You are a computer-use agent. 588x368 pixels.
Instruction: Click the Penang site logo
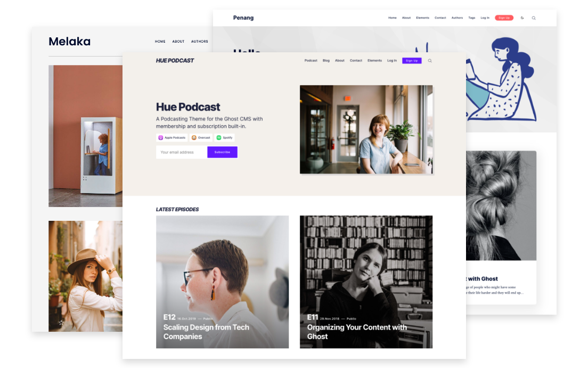point(243,18)
